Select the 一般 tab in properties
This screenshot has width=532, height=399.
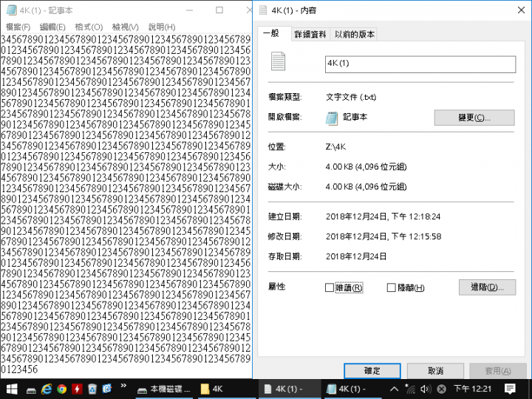point(274,33)
